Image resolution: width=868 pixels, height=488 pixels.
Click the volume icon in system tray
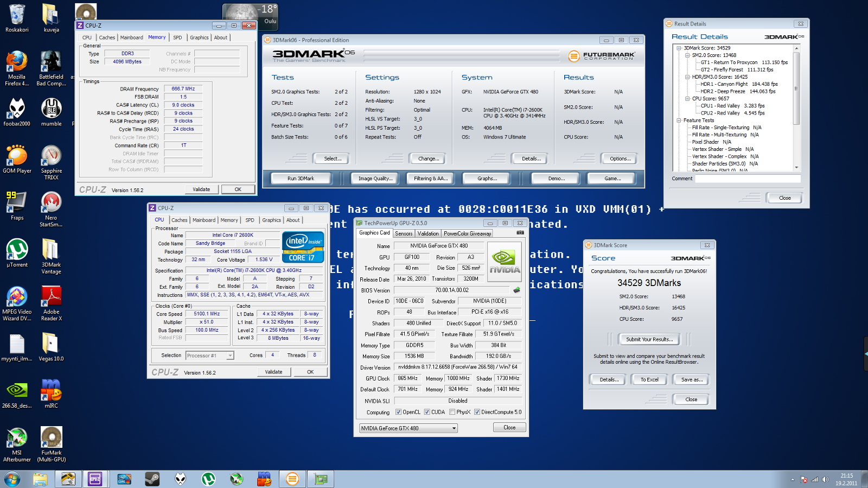[825, 479]
